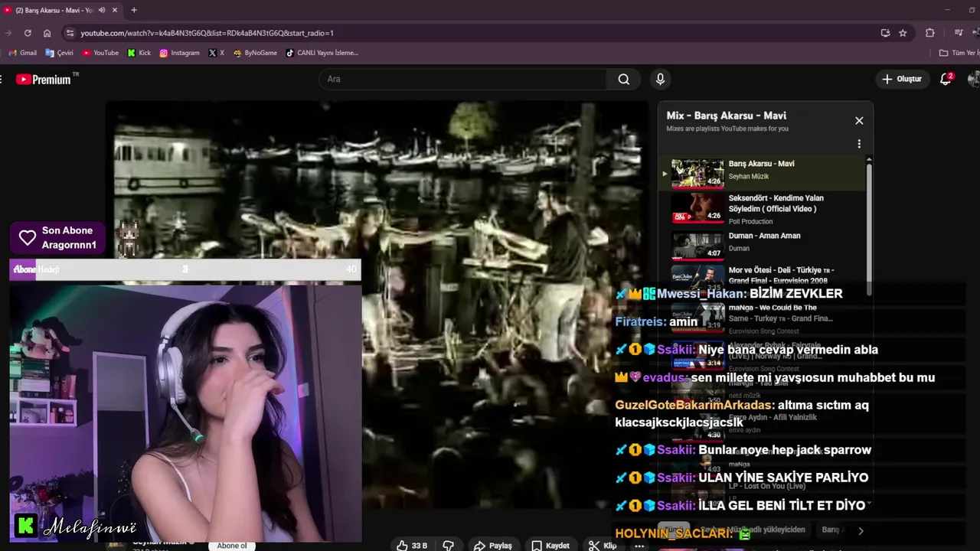Viewport: 980px width, 551px height.
Task: Open more actions ellipsis under video
Action: (639, 546)
